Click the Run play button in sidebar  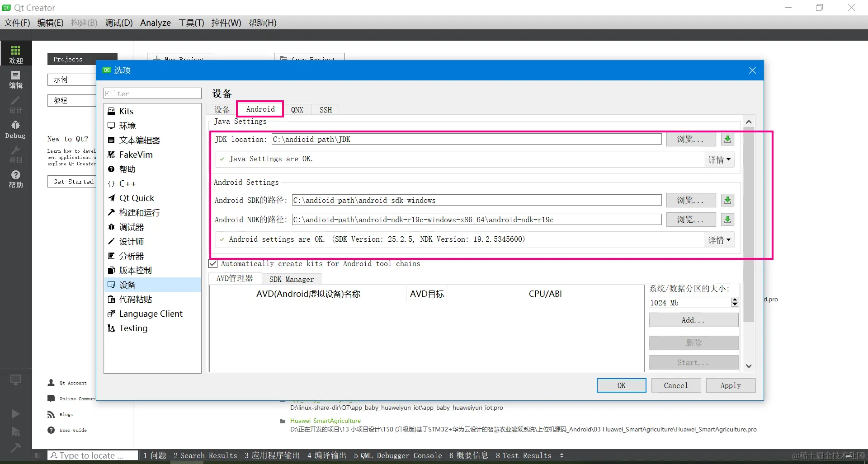16,414
